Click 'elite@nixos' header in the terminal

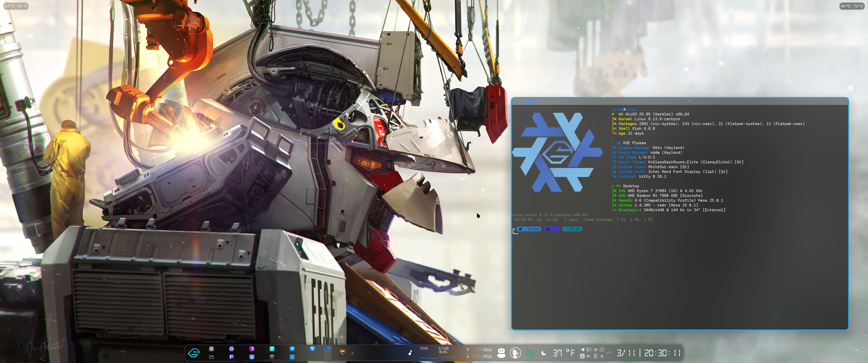[624, 109]
